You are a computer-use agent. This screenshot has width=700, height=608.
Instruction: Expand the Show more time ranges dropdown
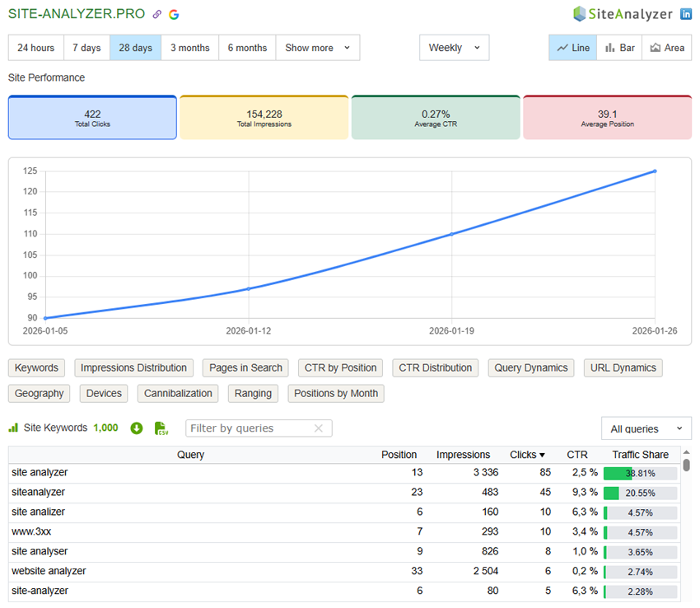317,48
